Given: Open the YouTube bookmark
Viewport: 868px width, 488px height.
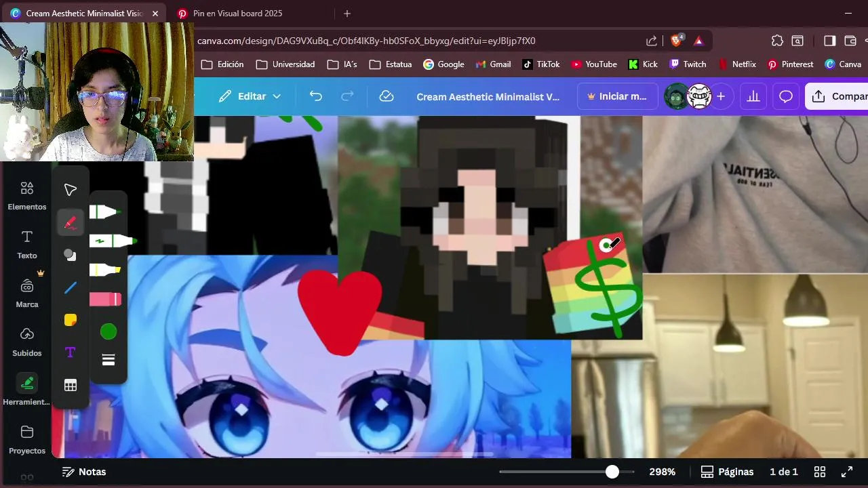Looking at the screenshot, I should point(594,64).
